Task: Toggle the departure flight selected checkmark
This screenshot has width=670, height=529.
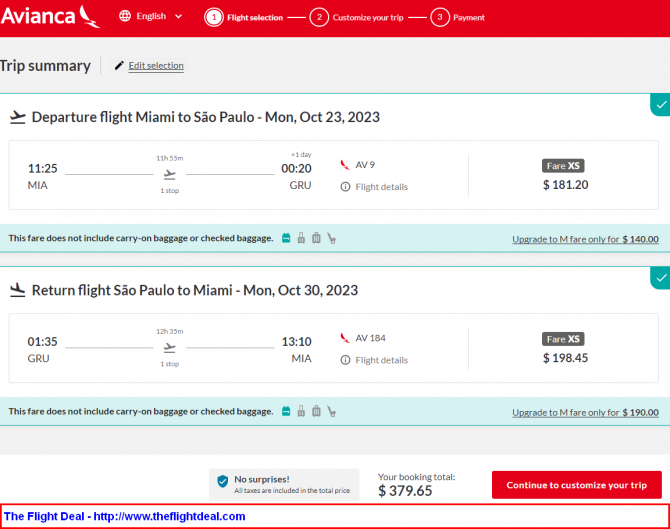Action: (x=661, y=105)
